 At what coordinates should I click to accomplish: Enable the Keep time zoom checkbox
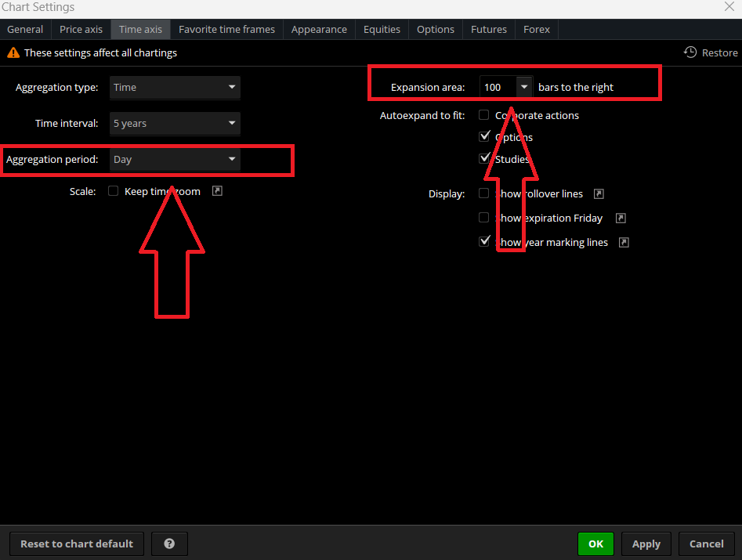coord(114,191)
